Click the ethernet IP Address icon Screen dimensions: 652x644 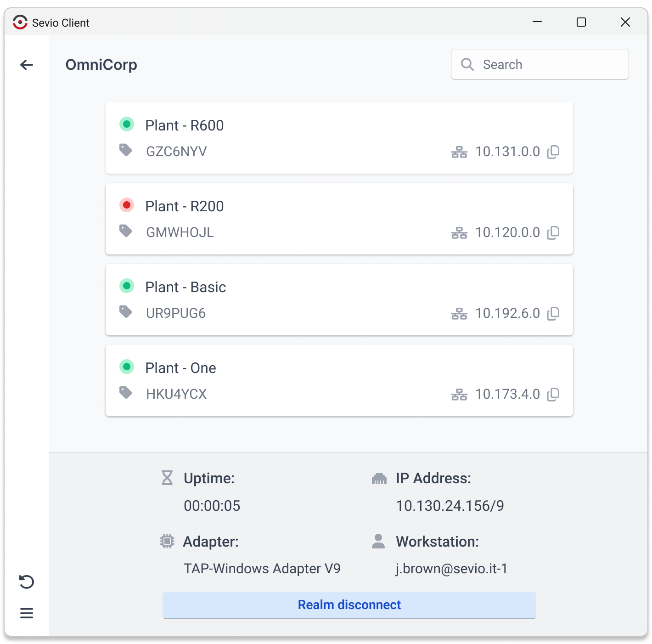click(x=379, y=479)
